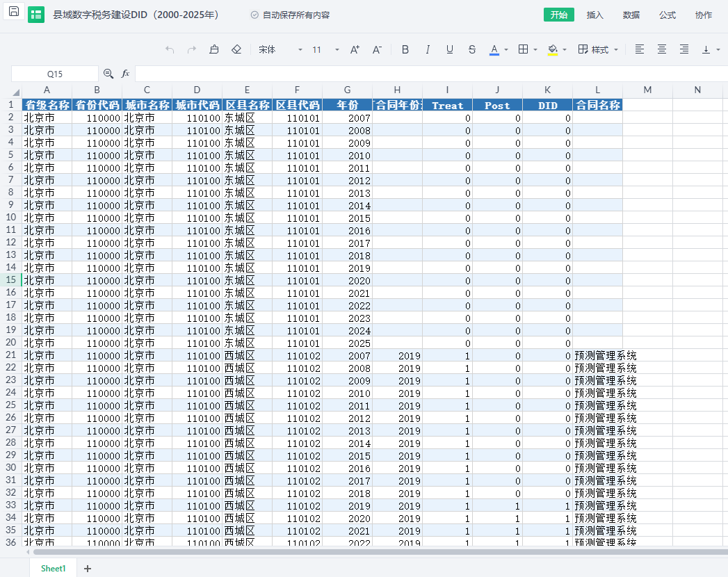Toggle strikethrough formatting
Image resolution: width=728 pixels, height=577 pixels.
472,49
